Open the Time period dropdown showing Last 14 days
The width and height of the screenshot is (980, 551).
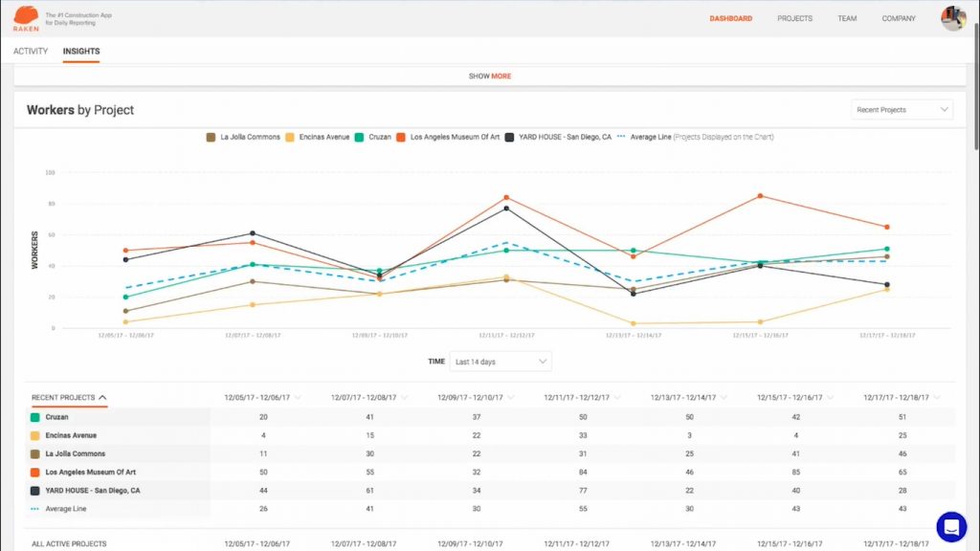click(500, 361)
